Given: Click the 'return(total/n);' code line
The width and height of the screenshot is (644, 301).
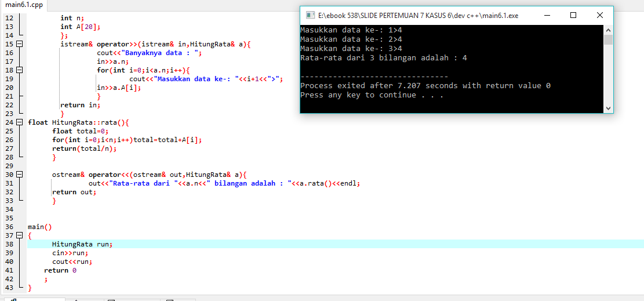Looking at the screenshot, I should 85,148.
